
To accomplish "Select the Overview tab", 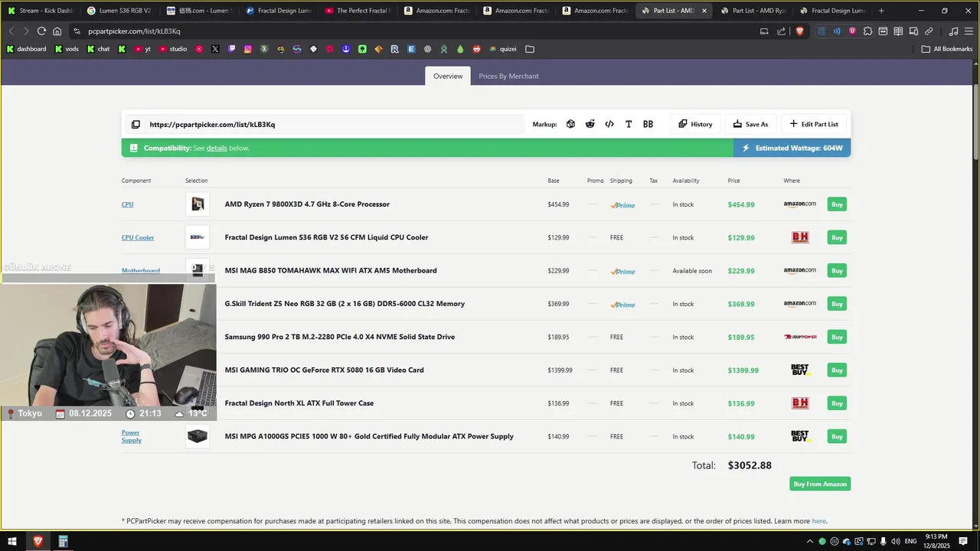I will [x=448, y=77].
